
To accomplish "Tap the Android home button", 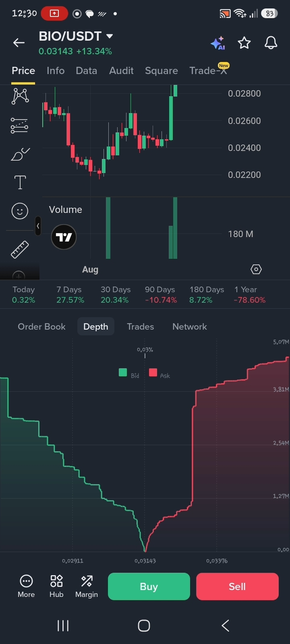I will (144, 625).
